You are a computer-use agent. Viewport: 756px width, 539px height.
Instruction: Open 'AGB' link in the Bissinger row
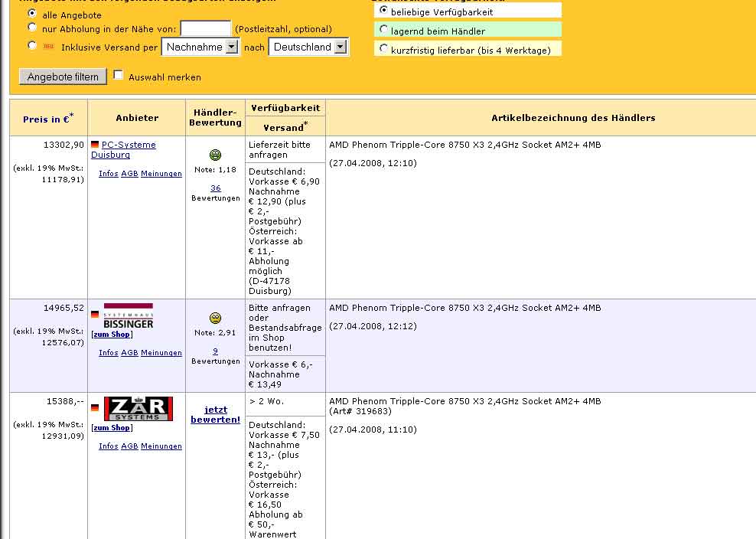point(129,353)
